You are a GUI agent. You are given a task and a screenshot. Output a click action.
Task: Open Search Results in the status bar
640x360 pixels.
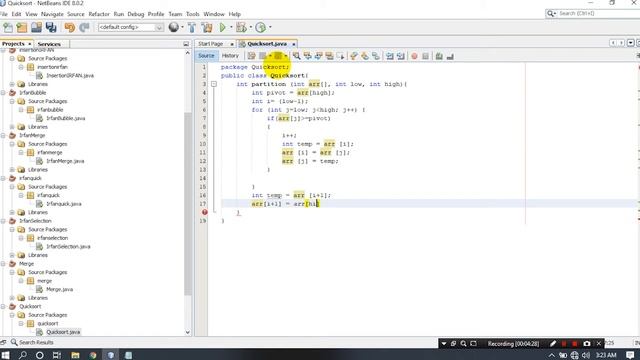(32, 342)
